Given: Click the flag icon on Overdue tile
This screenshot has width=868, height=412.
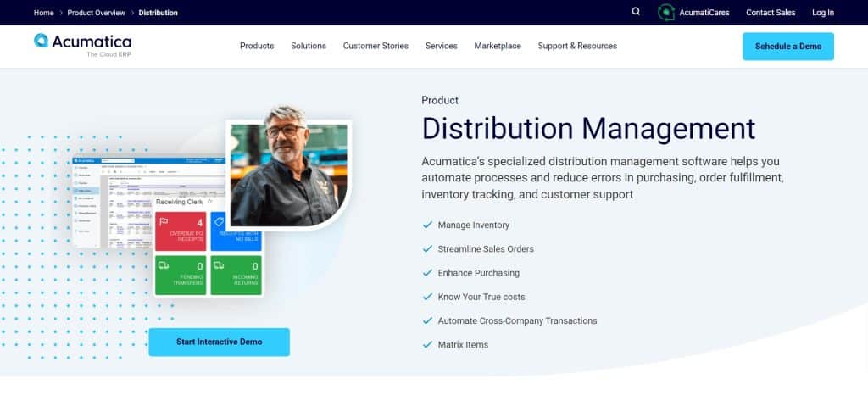Looking at the screenshot, I should pos(164,221).
